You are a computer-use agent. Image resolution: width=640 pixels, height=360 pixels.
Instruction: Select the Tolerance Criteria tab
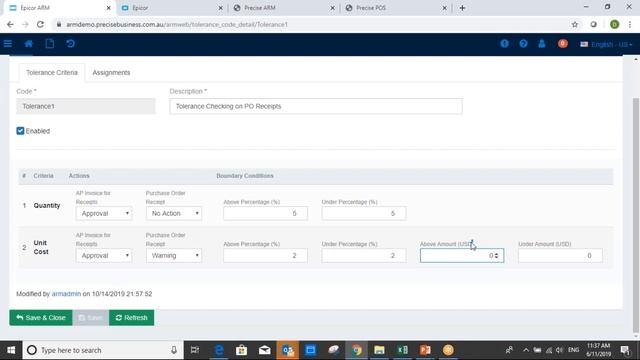pos(52,73)
